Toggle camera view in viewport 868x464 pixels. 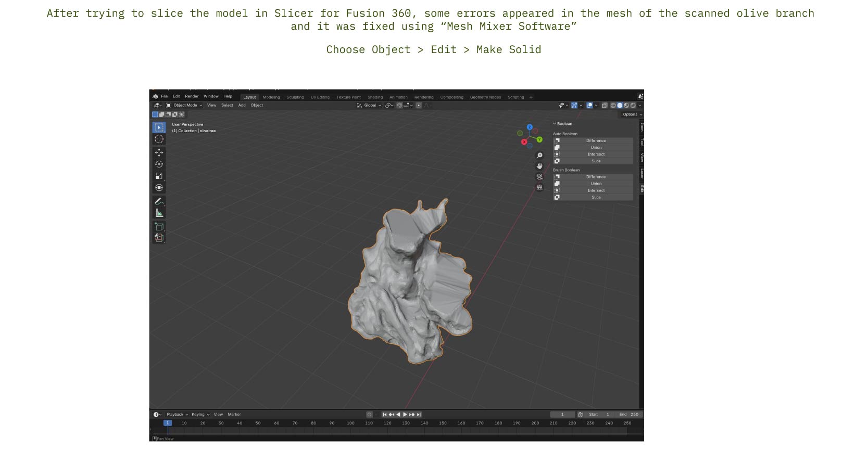coord(539,177)
